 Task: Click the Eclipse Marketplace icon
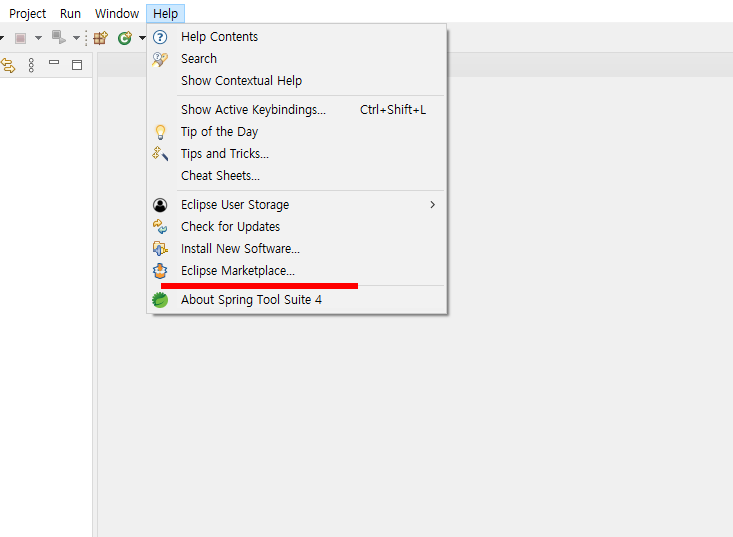click(160, 271)
